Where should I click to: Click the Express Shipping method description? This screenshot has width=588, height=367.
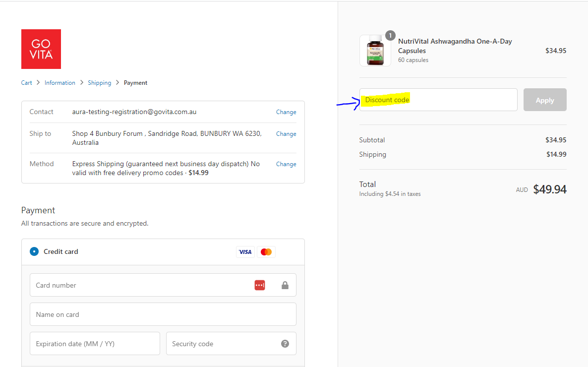166,169
